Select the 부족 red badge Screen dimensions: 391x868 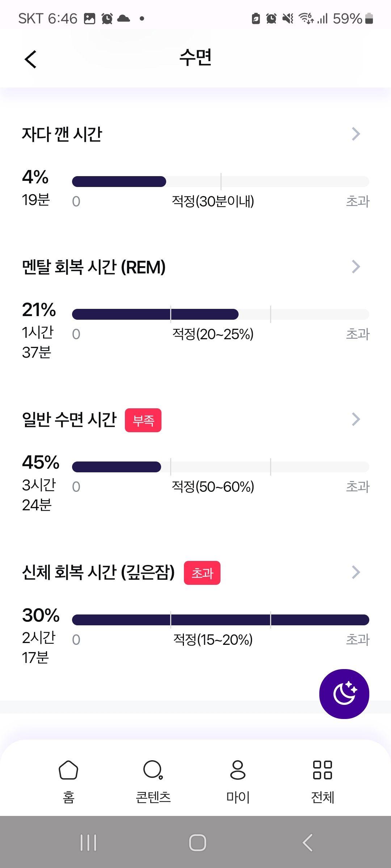(143, 420)
